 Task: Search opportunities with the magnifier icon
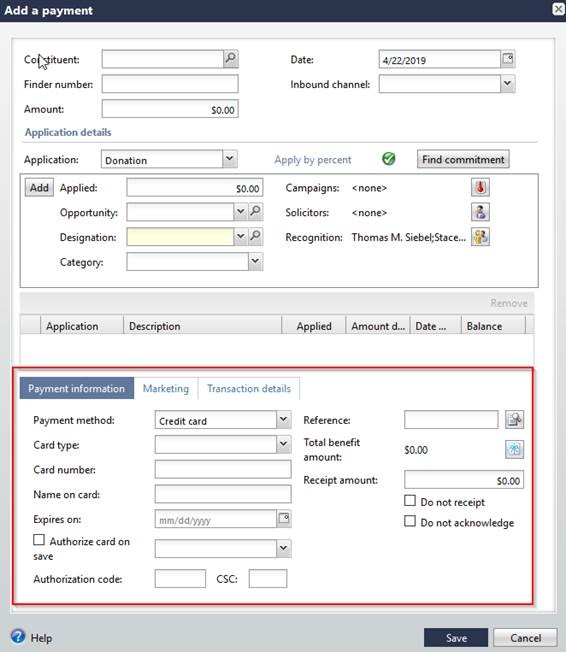[255, 212]
